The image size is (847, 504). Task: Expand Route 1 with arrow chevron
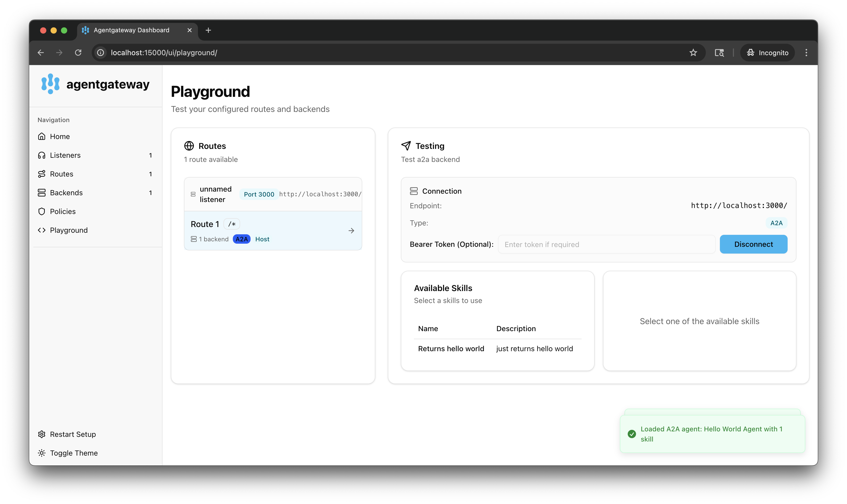click(351, 231)
